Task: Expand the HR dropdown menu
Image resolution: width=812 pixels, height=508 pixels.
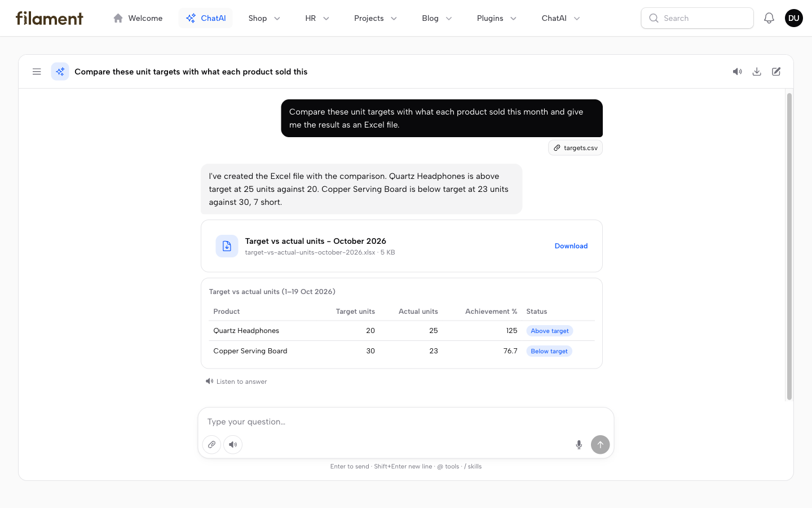Action: point(317,18)
